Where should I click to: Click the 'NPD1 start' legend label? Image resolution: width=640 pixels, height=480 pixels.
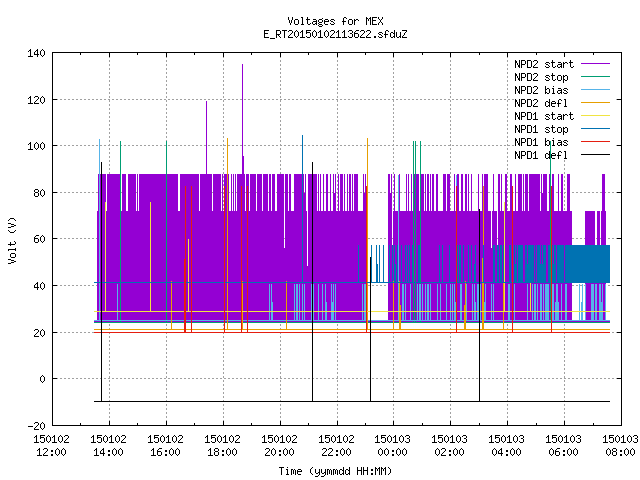[x=544, y=116]
